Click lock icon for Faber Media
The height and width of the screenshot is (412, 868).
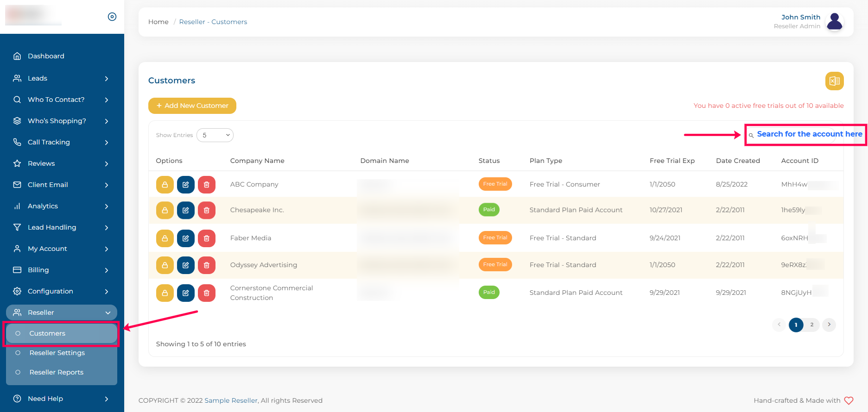(165, 238)
